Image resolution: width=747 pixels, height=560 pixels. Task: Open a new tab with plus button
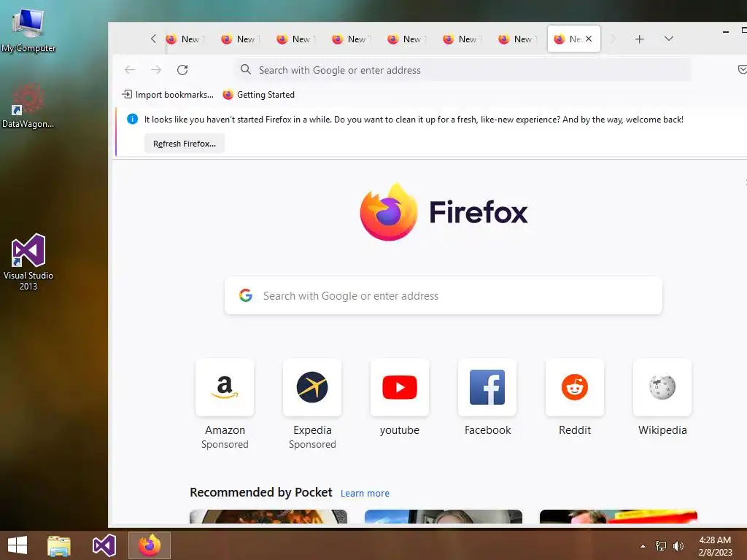(639, 39)
